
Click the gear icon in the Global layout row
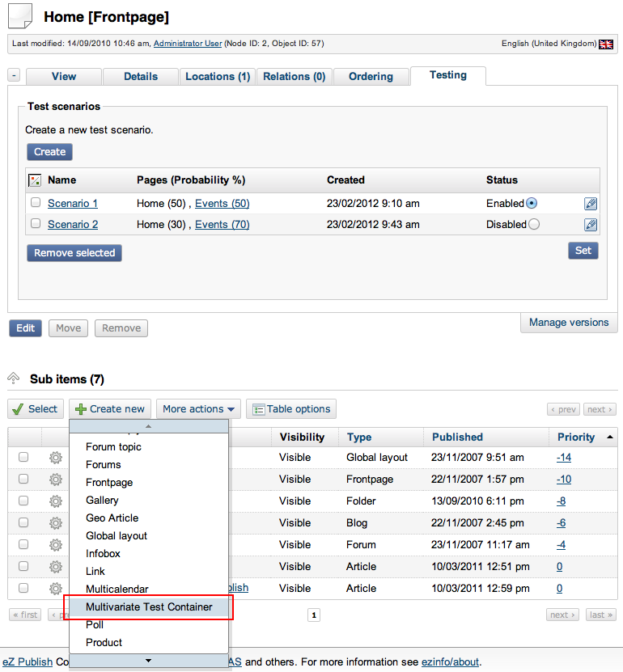coord(55,458)
